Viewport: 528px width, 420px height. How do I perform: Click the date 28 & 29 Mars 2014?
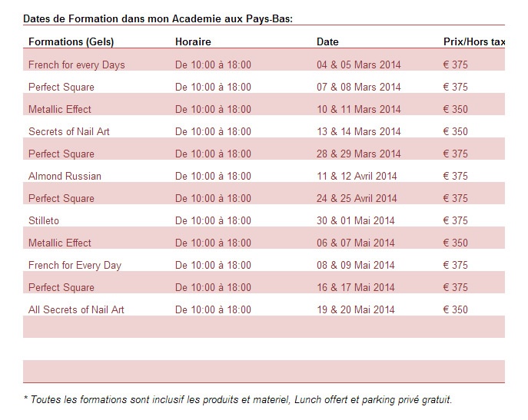coord(359,154)
